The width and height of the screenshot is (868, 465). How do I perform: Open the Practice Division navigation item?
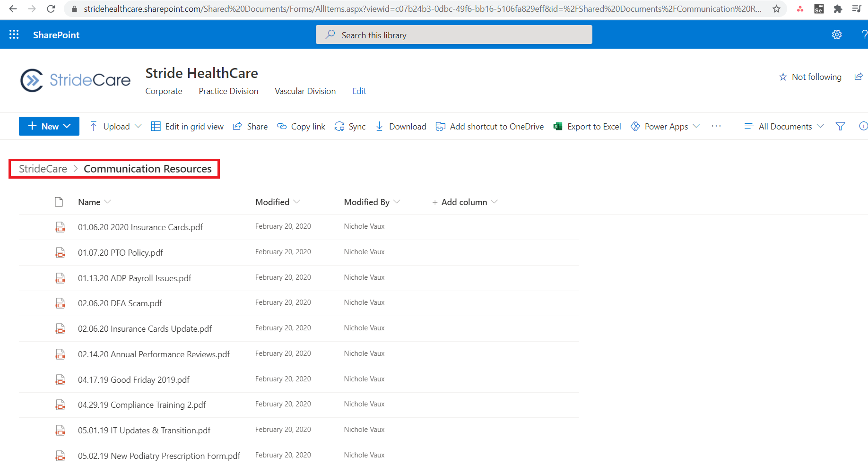(228, 91)
